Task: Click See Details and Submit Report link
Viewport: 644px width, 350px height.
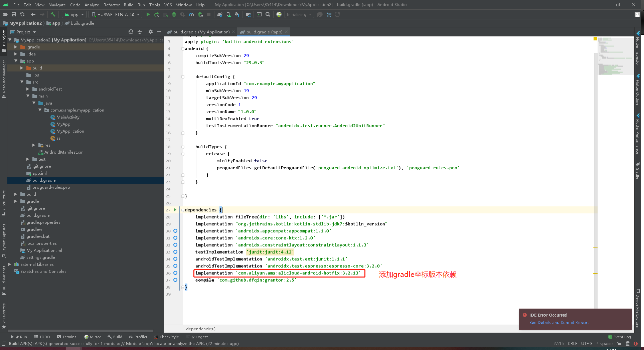Action: [559, 323]
